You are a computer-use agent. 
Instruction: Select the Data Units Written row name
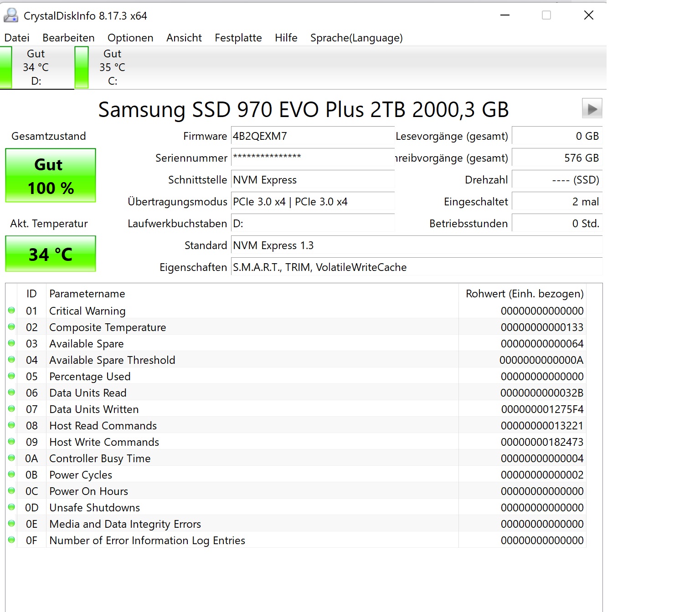[94, 409]
